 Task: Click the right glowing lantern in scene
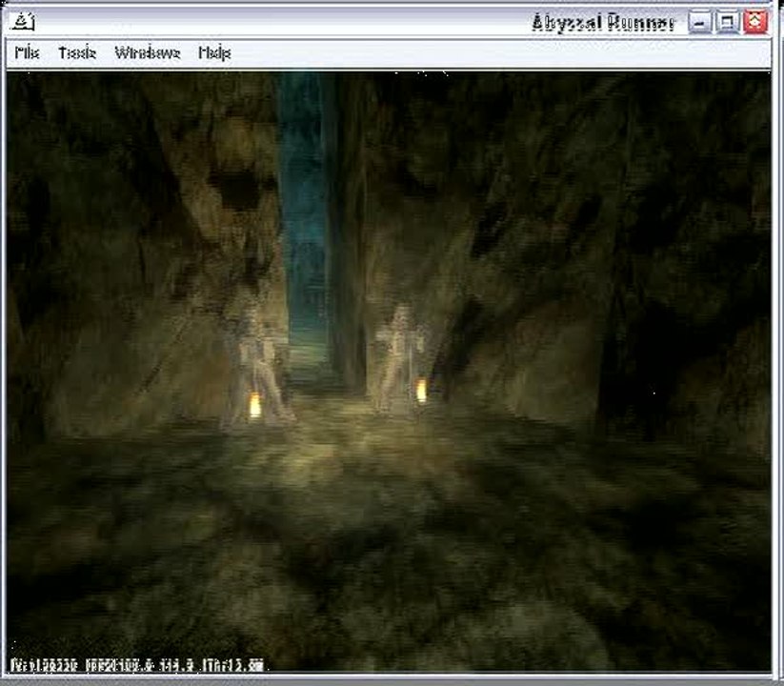click(x=421, y=391)
